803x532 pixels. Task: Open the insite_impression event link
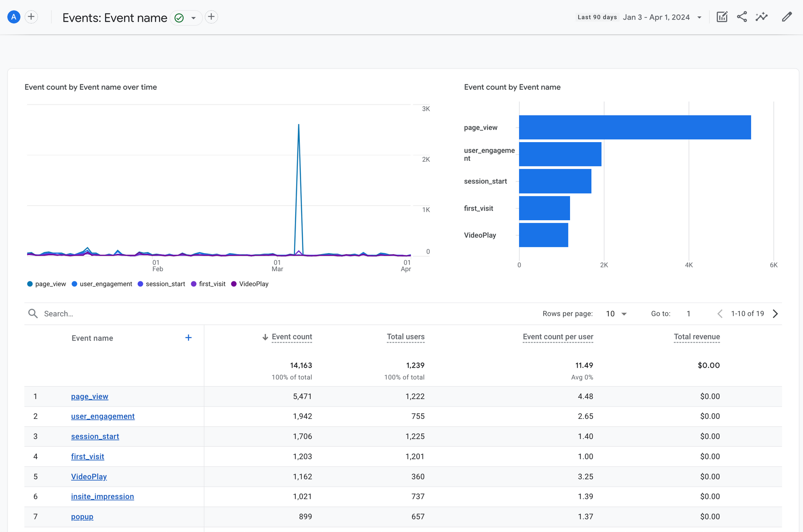click(102, 496)
